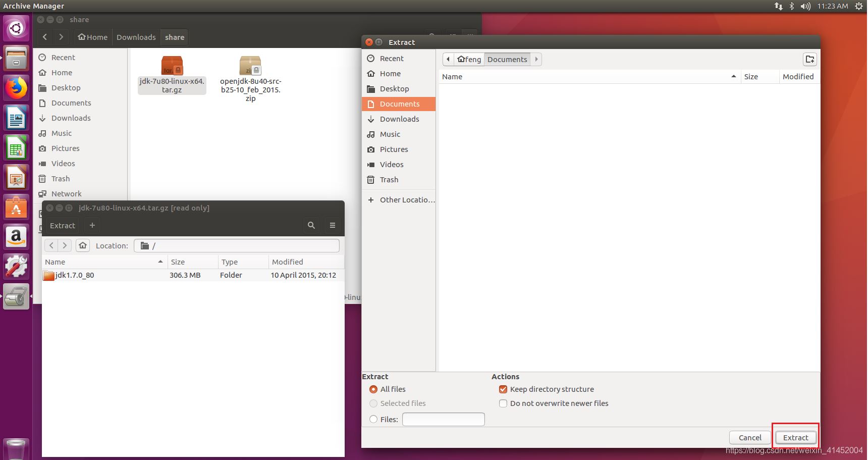Image resolution: width=868 pixels, height=460 pixels.
Task: Sort archive contents by Size column
Action: coord(192,262)
